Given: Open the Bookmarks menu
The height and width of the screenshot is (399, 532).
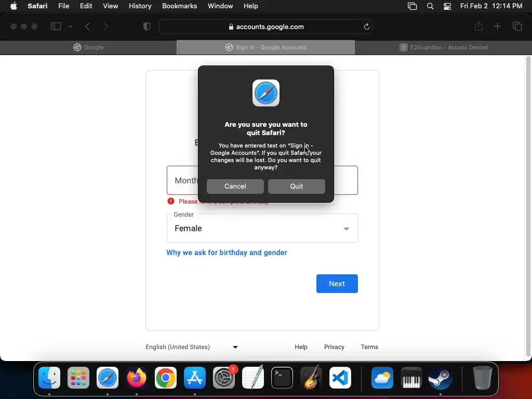Looking at the screenshot, I should click(179, 6).
